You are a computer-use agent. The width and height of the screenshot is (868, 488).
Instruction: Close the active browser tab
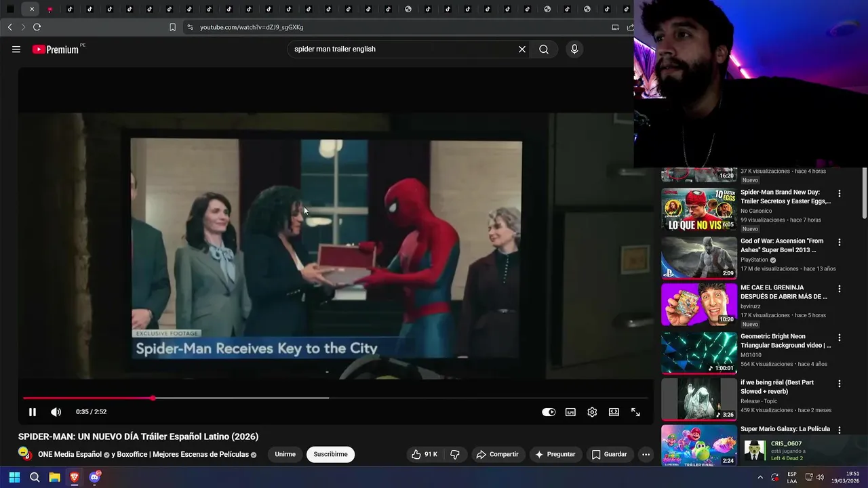tap(31, 9)
